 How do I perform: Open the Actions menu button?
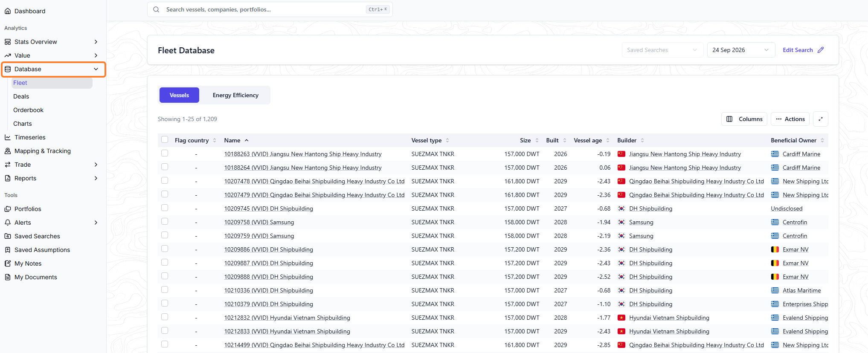click(790, 119)
